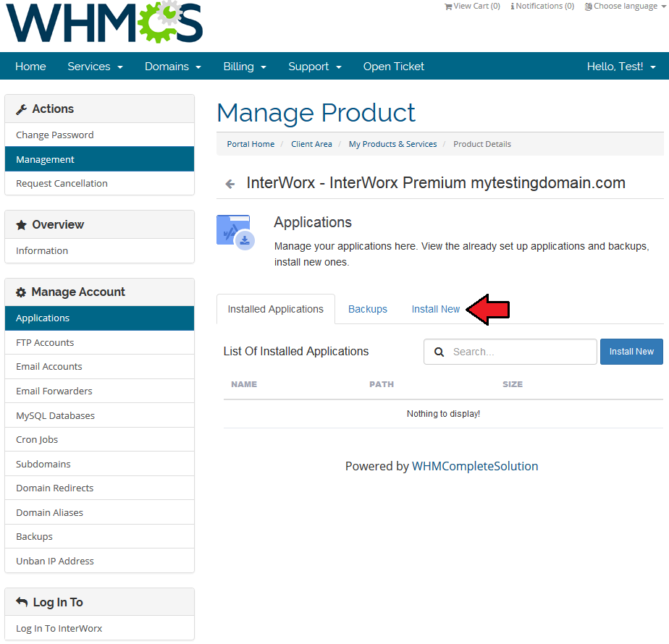The image size is (669, 644).
Task: Open the Hello, Test! account menu
Action: 621,67
